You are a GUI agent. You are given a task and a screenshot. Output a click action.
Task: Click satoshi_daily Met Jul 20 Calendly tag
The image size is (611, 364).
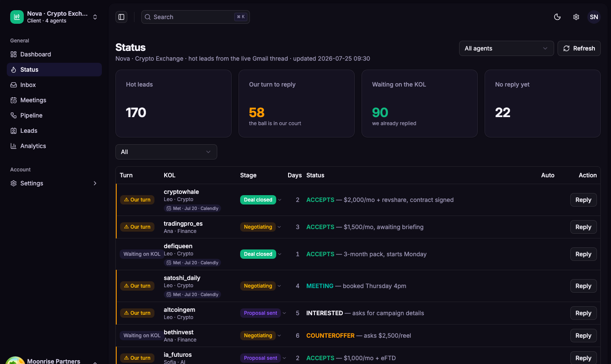[192, 294]
